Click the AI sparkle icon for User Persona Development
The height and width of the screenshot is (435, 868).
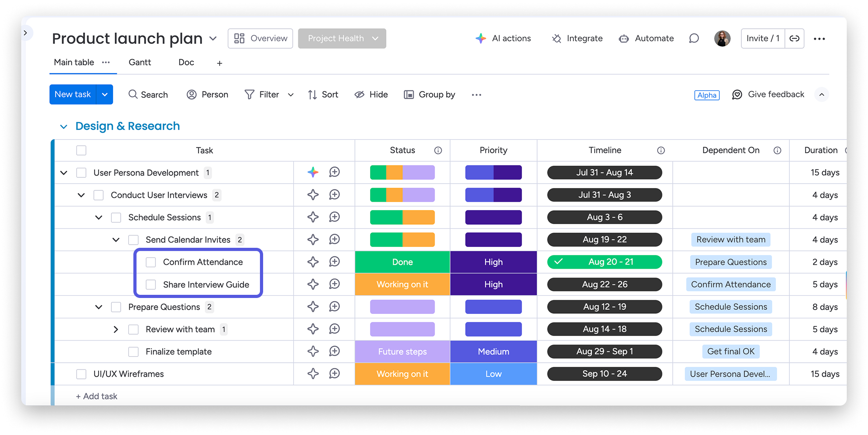(313, 172)
